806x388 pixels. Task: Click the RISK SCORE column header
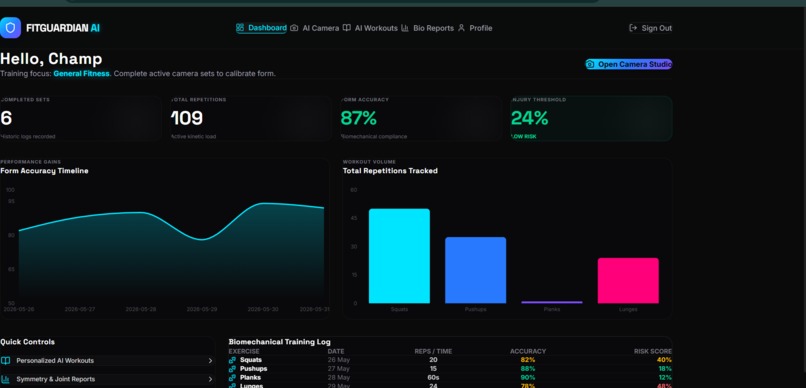coord(653,352)
